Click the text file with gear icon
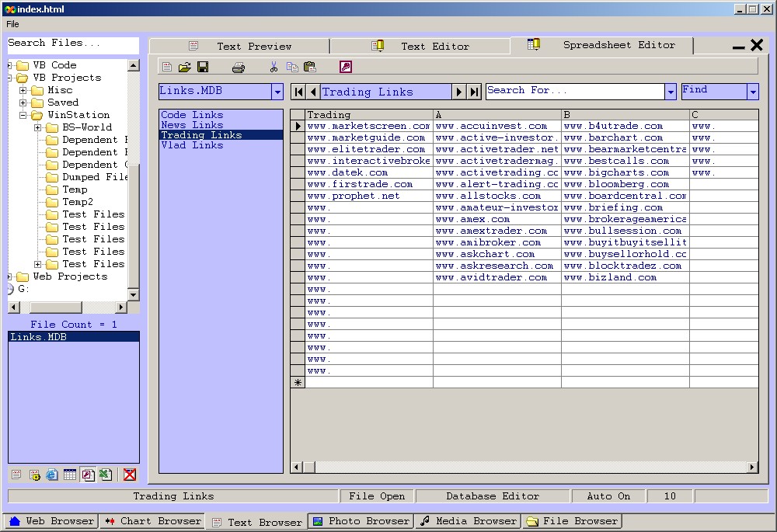The width and height of the screenshot is (777, 532). point(34,475)
